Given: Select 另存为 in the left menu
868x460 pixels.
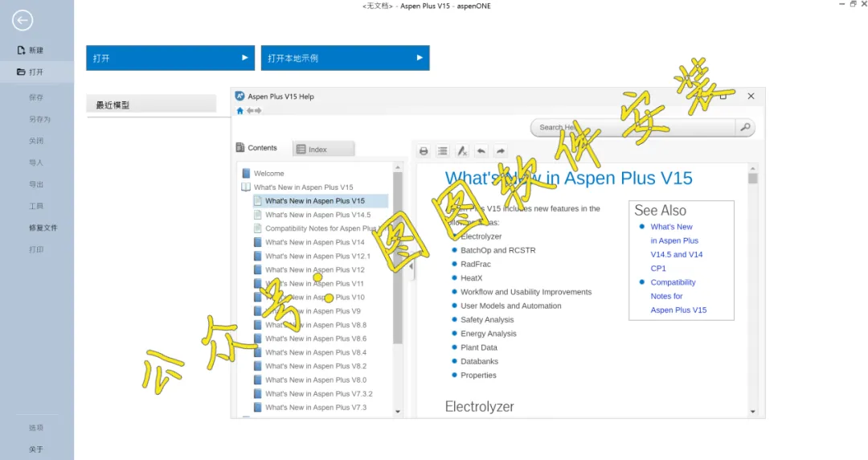Looking at the screenshot, I should (x=40, y=119).
